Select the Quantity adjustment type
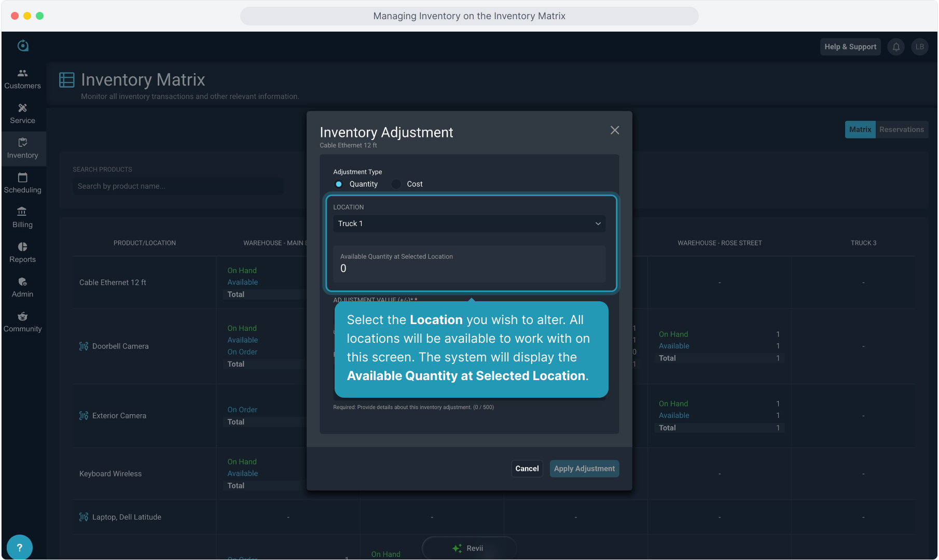Image resolution: width=939 pixels, height=560 pixels. pos(339,184)
